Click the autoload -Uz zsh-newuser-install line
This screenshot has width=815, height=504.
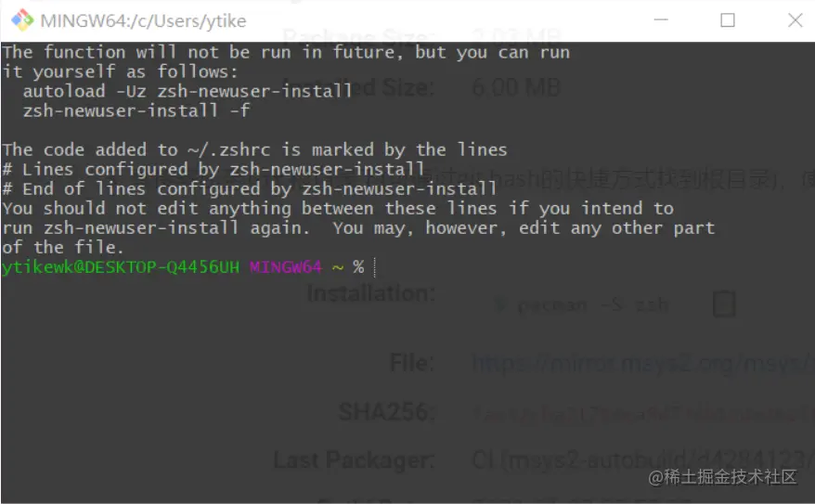pyautogui.click(x=188, y=91)
